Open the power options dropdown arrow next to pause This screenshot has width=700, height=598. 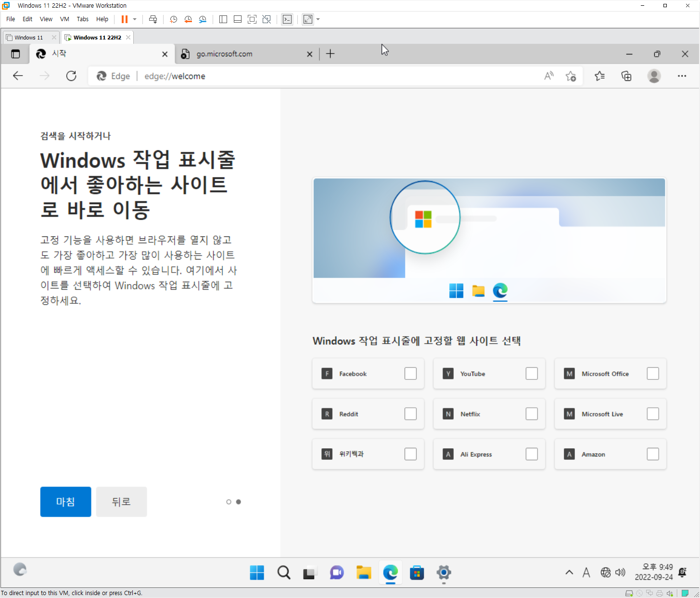click(x=135, y=19)
